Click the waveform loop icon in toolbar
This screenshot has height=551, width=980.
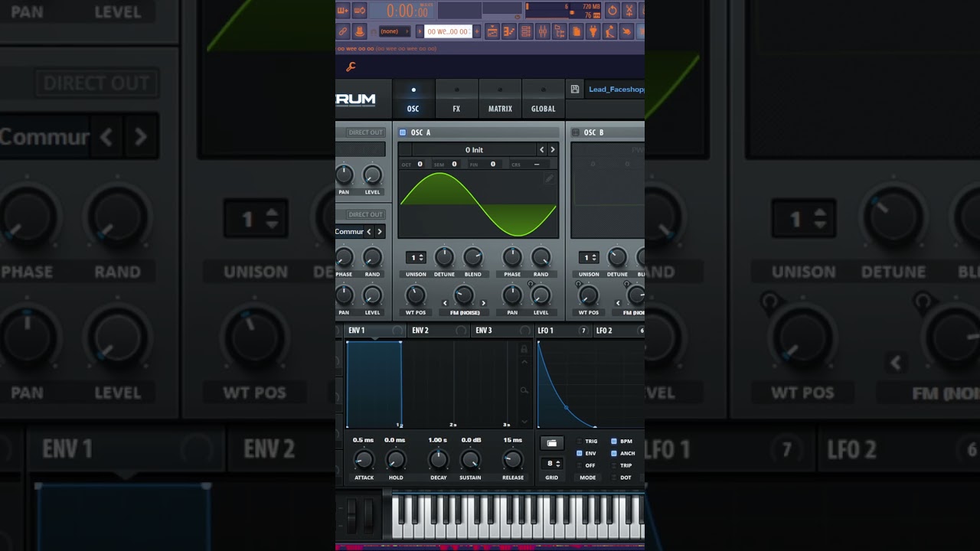click(x=360, y=10)
